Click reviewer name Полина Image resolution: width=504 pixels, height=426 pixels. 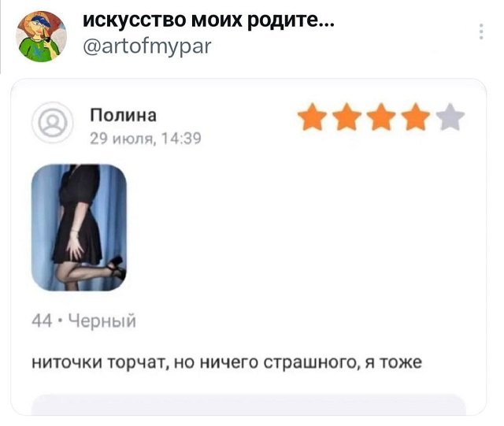(x=124, y=115)
